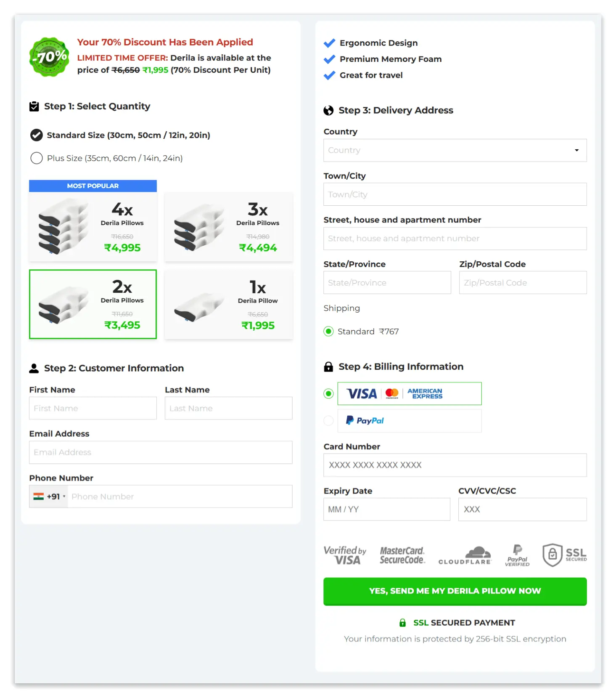Click the Cloudflare badge
Image resolution: width=616 pixels, height=698 pixels.
click(465, 555)
